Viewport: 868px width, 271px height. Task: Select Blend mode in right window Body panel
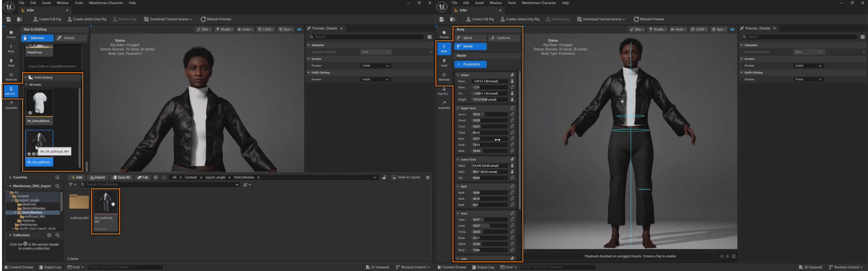[x=470, y=38]
